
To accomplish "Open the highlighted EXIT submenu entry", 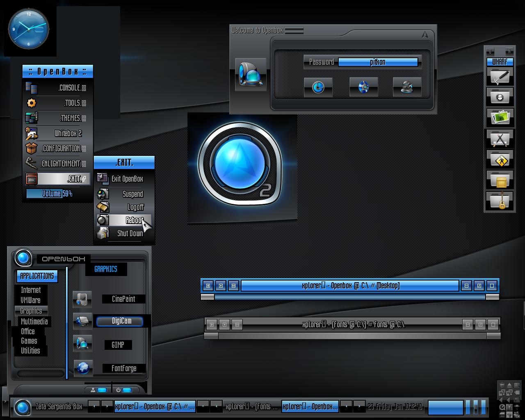I will click(57, 179).
